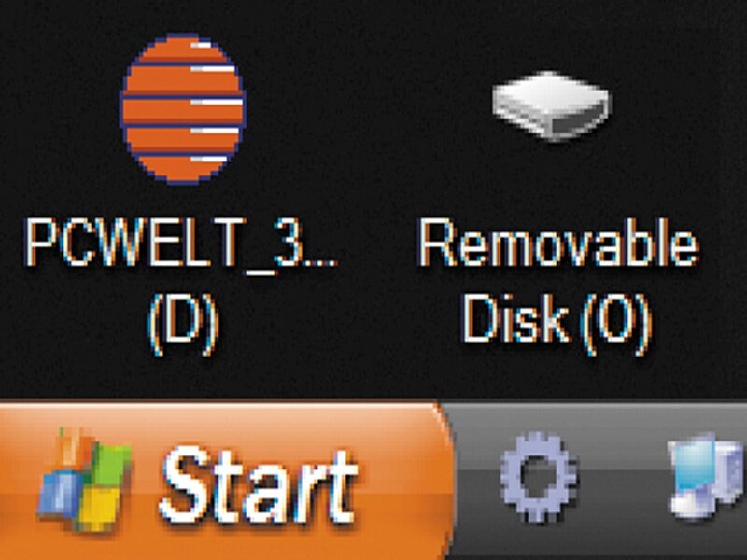
Task: Click the Windows flag logo on the Start button
Action: [x=85, y=480]
